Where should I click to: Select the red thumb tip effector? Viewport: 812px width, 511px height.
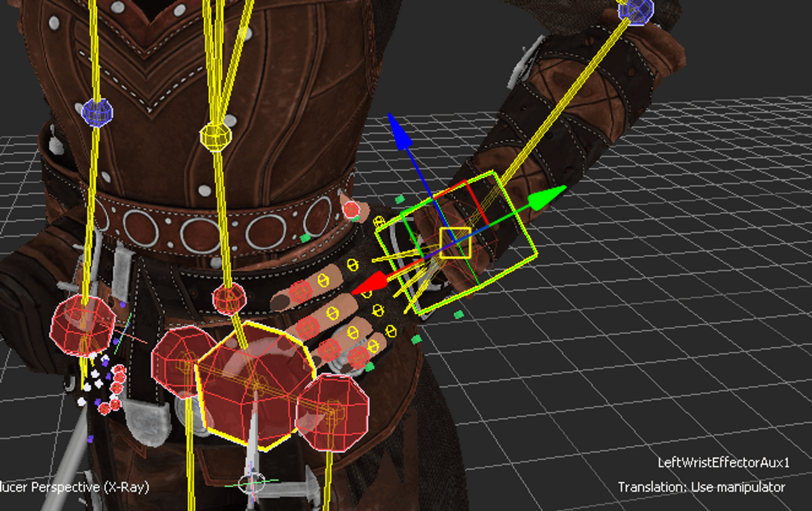(350, 209)
